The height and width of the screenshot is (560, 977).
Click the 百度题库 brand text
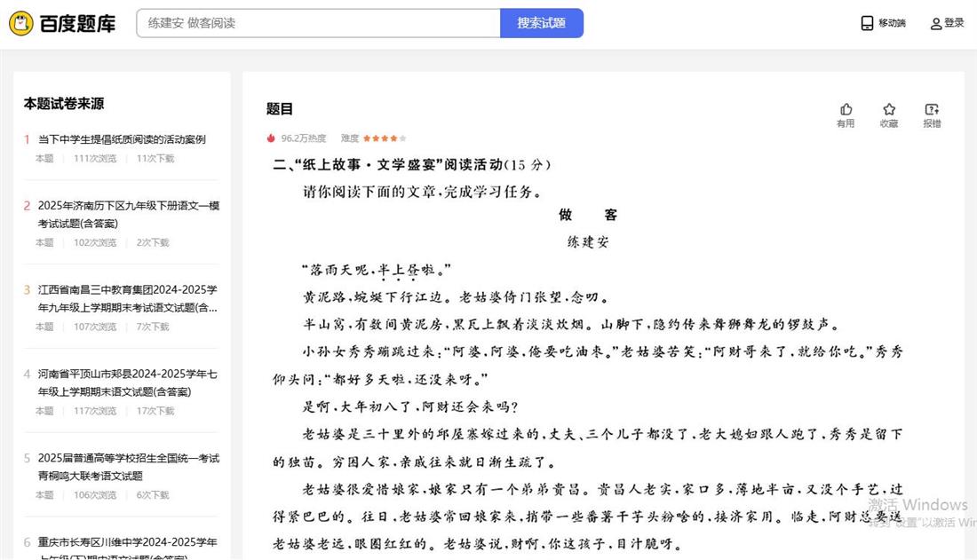78,24
